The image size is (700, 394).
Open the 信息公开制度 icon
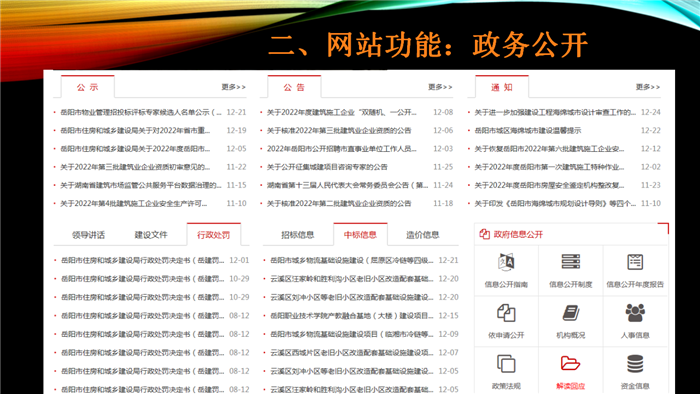(571, 262)
